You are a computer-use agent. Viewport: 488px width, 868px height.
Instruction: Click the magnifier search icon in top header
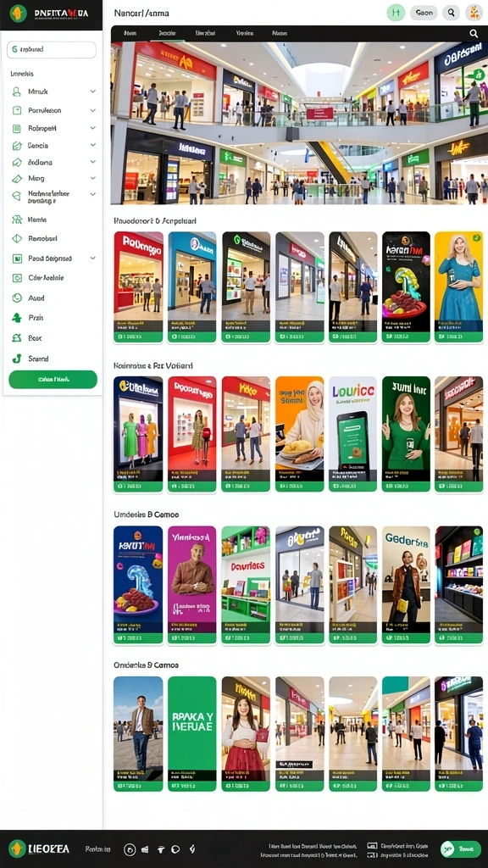pyautogui.click(x=452, y=12)
